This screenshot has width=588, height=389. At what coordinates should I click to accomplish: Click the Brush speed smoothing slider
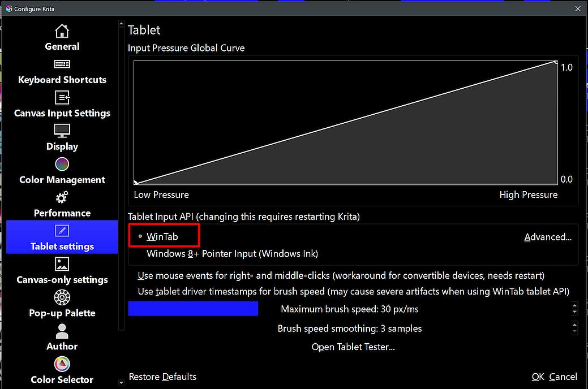tap(350, 329)
